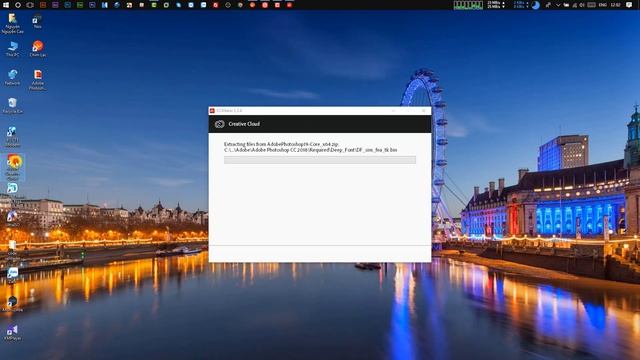This screenshot has width=640, height=360.
Task: Select the highlighted Adobe Creative Cloud desktop icon
Action: pyautogui.click(x=13, y=167)
